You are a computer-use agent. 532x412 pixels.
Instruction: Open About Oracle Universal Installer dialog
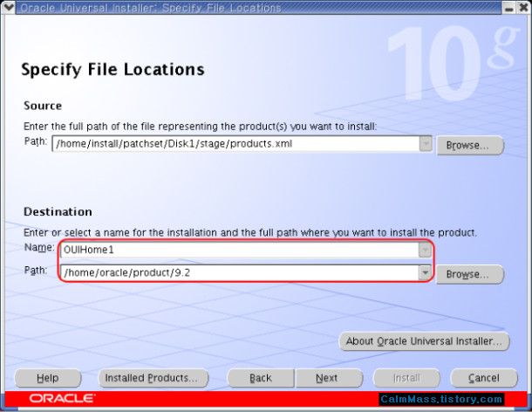pyautogui.click(x=424, y=341)
